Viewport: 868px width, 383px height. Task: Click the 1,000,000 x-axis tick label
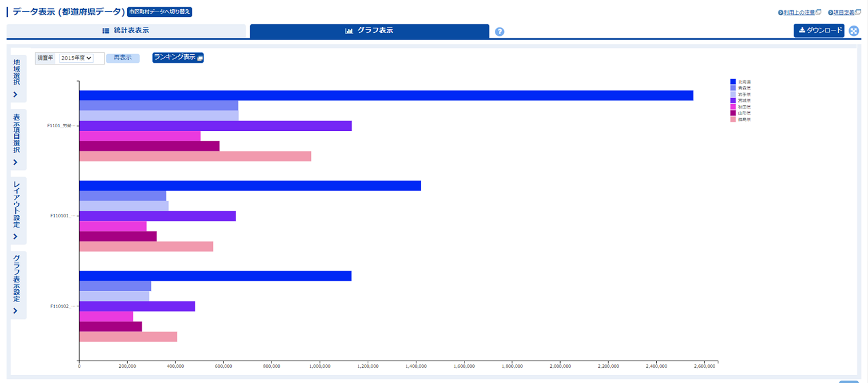click(320, 367)
